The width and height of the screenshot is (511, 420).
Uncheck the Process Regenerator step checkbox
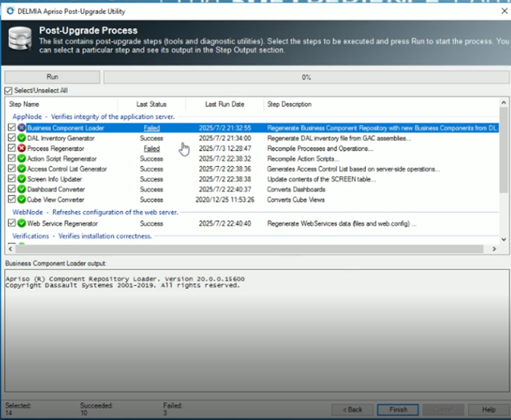pyautogui.click(x=11, y=148)
